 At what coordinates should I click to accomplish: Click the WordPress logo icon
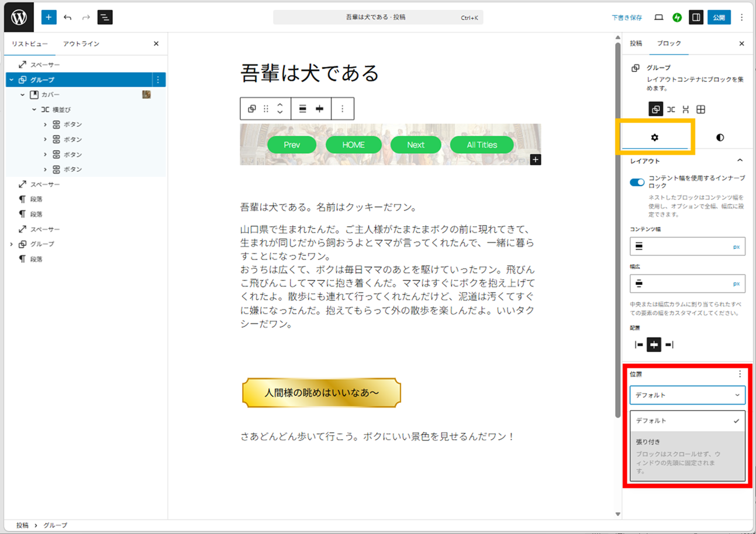pyautogui.click(x=19, y=18)
